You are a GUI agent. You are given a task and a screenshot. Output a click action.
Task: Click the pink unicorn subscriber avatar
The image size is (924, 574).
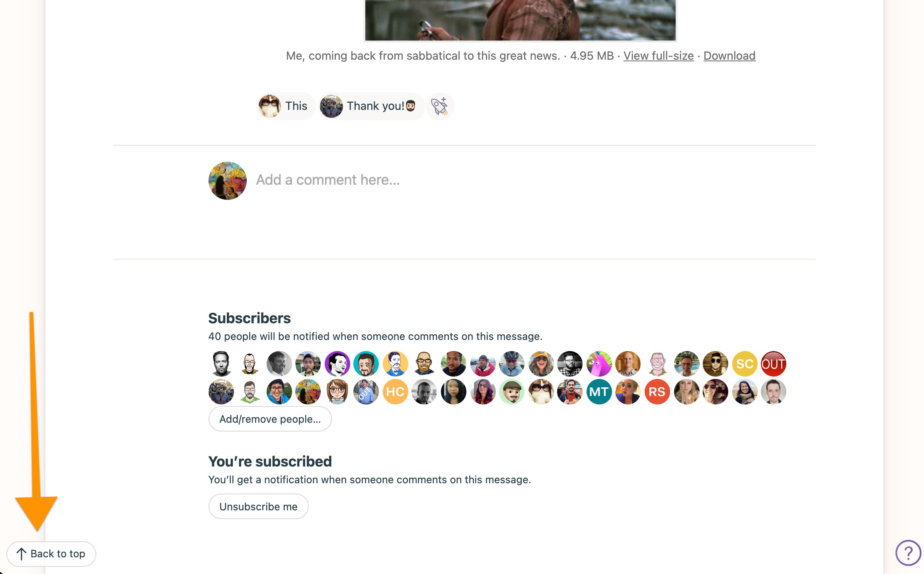pos(599,364)
